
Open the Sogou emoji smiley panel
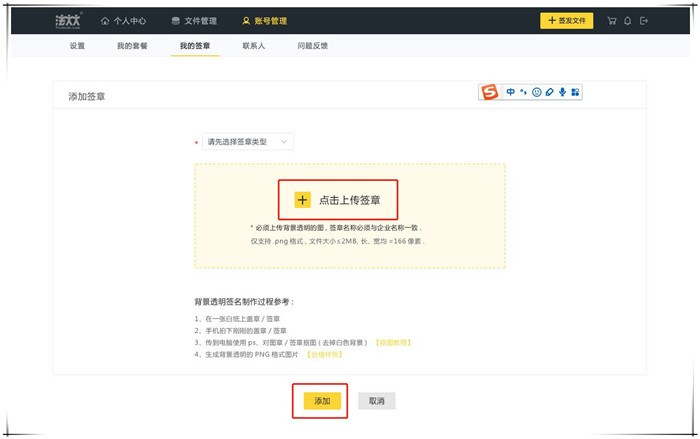pos(537,92)
